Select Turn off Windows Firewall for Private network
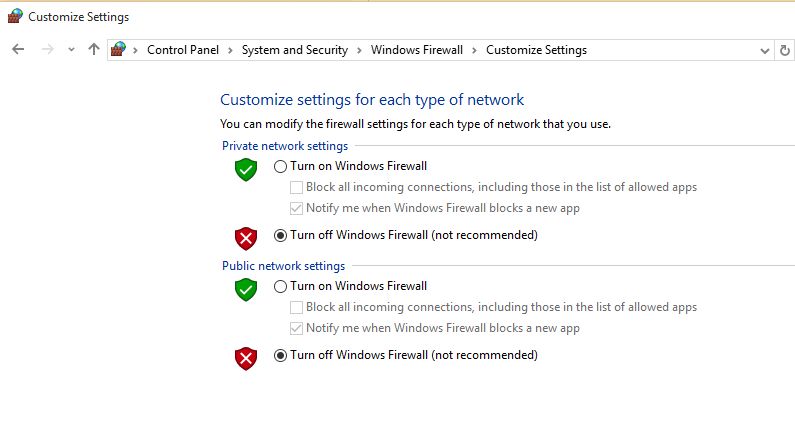 point(280,235)
